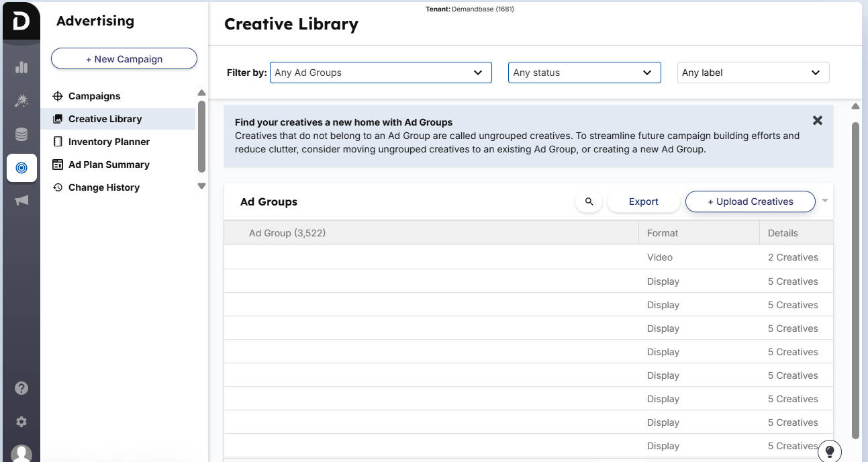Click the database stack icon in the sidebar
This screenshot has width=868, height=462.
coord(21,134)
